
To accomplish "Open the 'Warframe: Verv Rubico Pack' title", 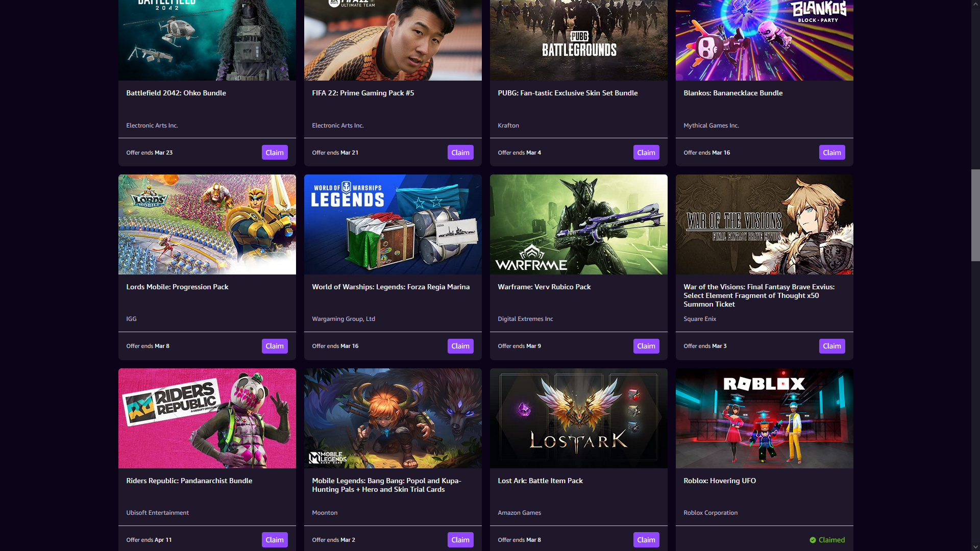I will (x=544, y=287).
